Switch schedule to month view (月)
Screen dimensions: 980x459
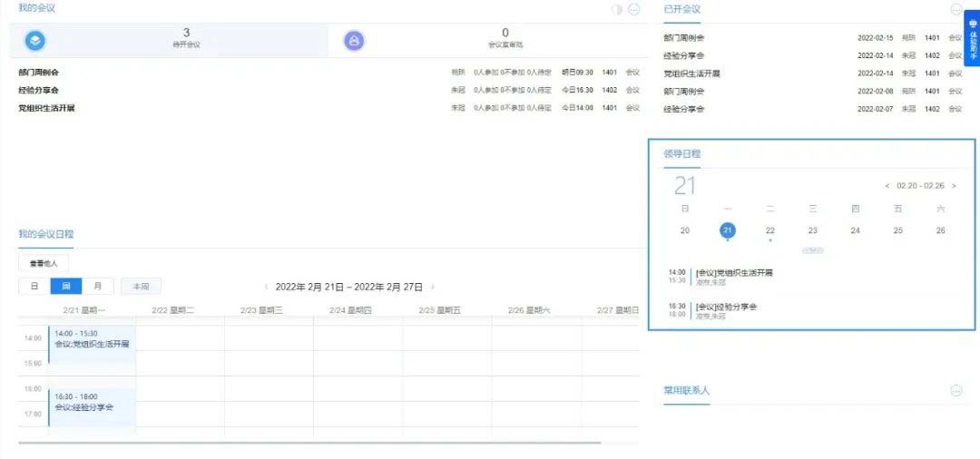click(97, 287)
